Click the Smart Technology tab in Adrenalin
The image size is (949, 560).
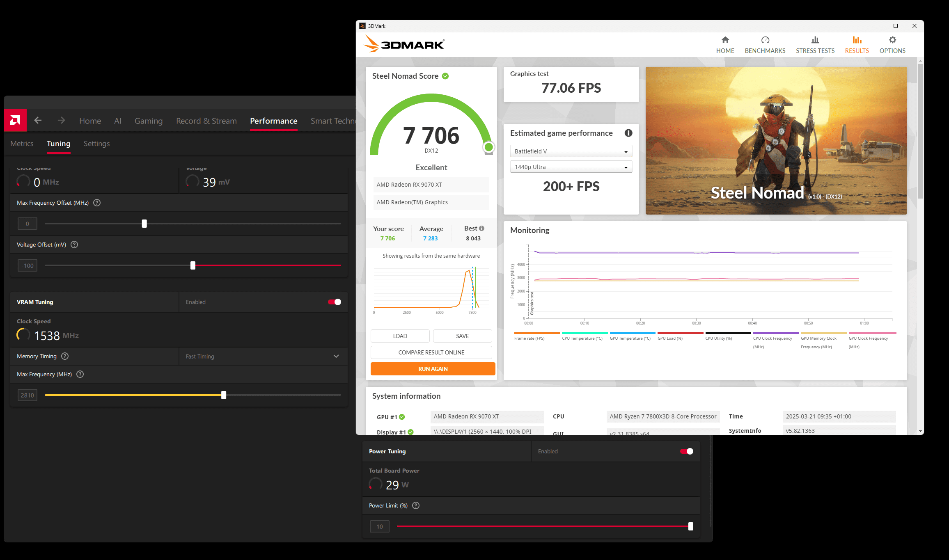333,121
